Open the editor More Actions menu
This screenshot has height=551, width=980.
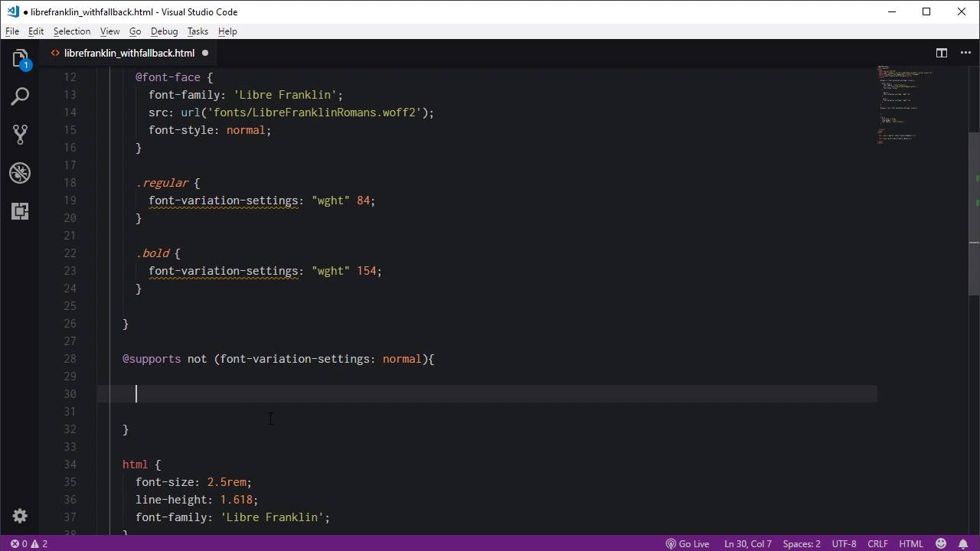[x=965, y=53]
